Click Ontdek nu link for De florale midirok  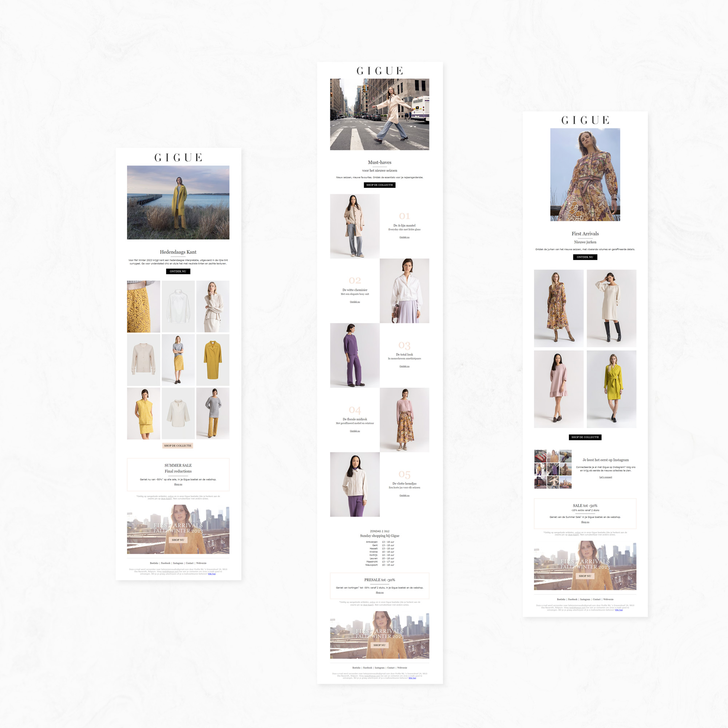click(x=355, y=431)
